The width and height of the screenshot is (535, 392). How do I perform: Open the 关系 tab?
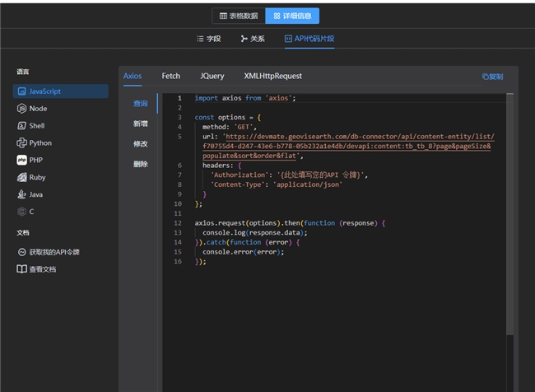point(253,39)
